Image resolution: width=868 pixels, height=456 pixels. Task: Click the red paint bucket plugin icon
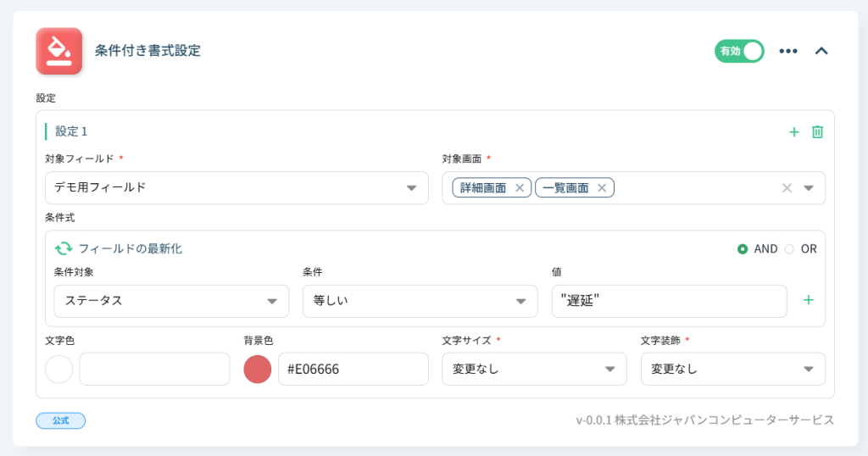59,51
